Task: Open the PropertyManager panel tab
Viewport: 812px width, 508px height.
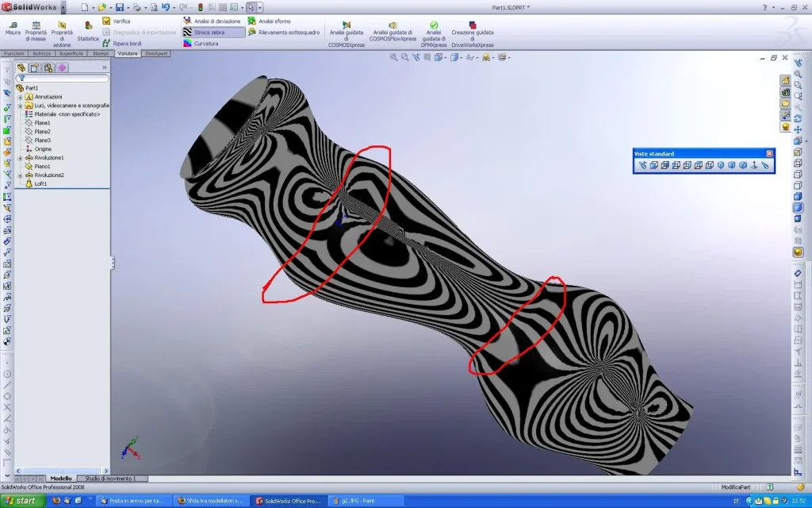Action: click(x=35, y=67)
